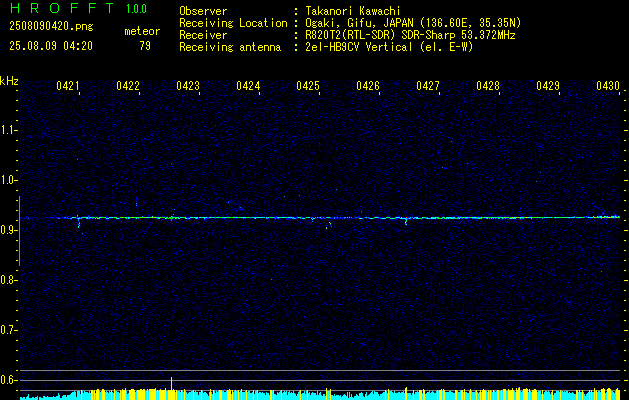Click the tall yellow spike in power graph

[x=172, y=387]
